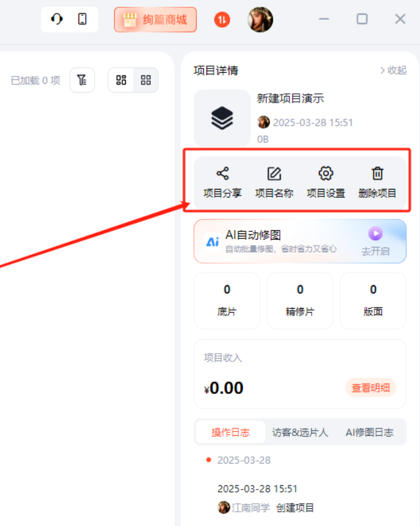Switch to the small grid view
This screenshot has width=420, height=526.
[146, 80]
